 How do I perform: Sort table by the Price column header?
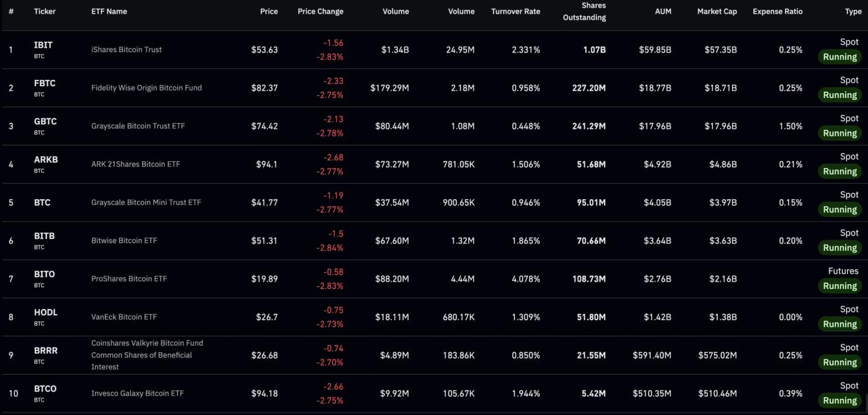[268, 11]
